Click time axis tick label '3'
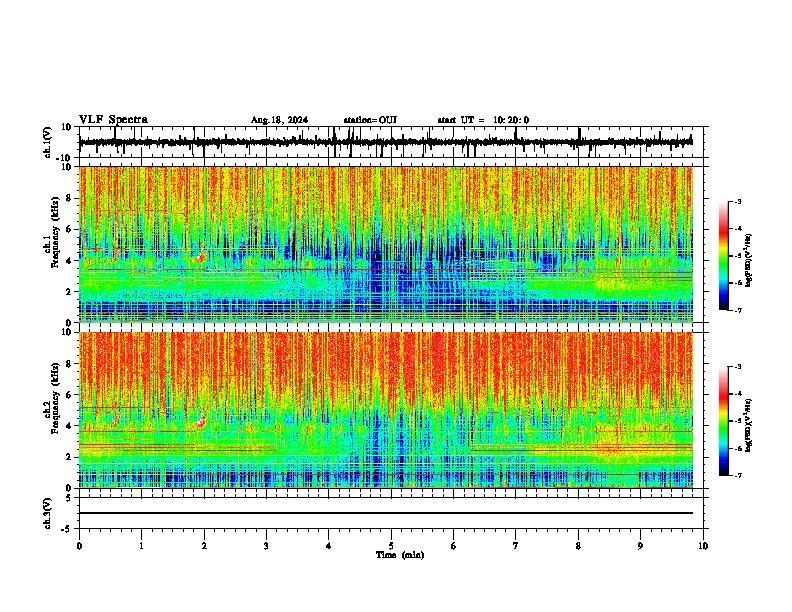The height and width of the screenshot is (612, 792). [x=266, y=546]
